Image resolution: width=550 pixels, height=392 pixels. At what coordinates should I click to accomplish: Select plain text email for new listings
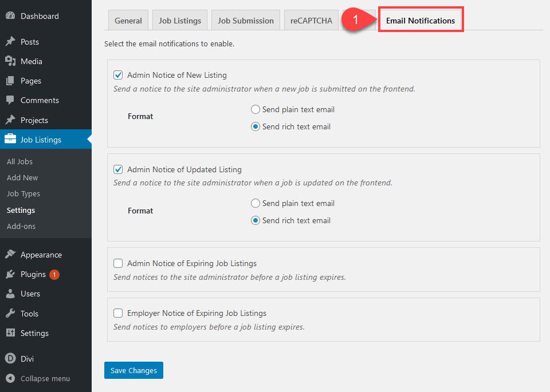click(256, 110)
